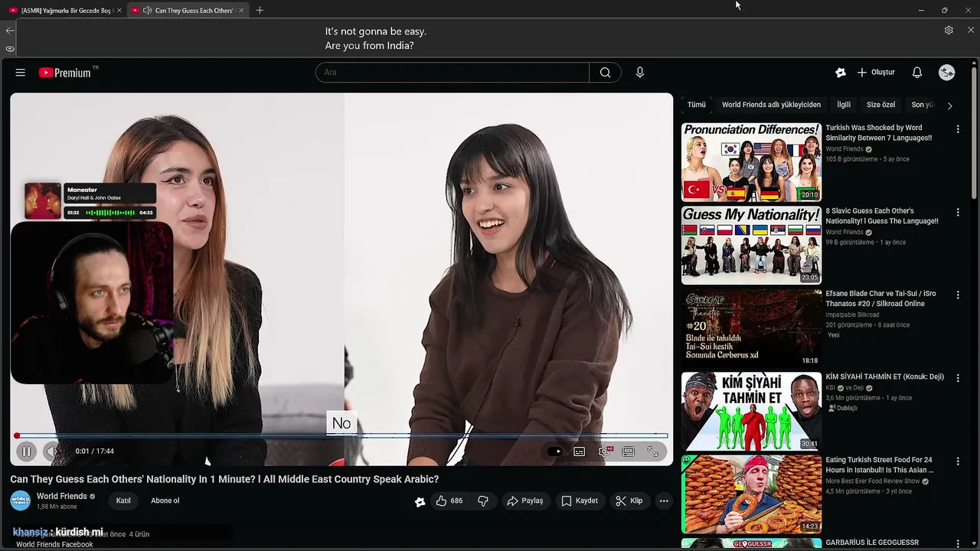Open the three-dot more actions under video
The width and height of the screenshot is (980, 551).
pos(664,501)
